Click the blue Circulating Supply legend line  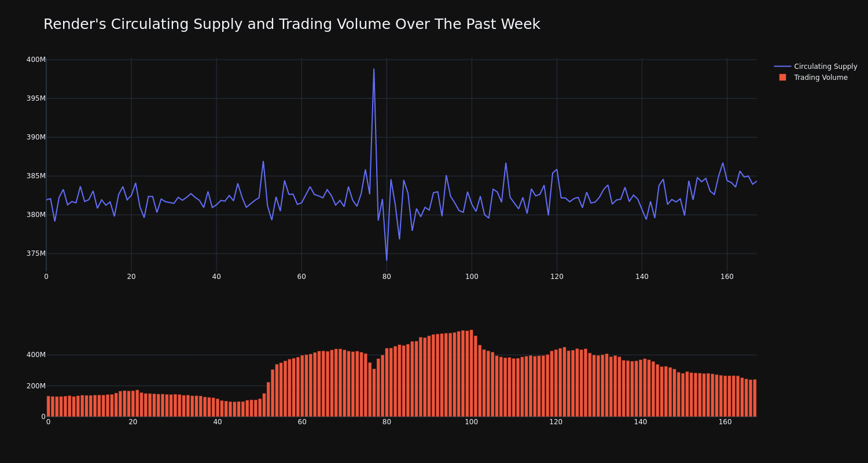coord(782,67)
